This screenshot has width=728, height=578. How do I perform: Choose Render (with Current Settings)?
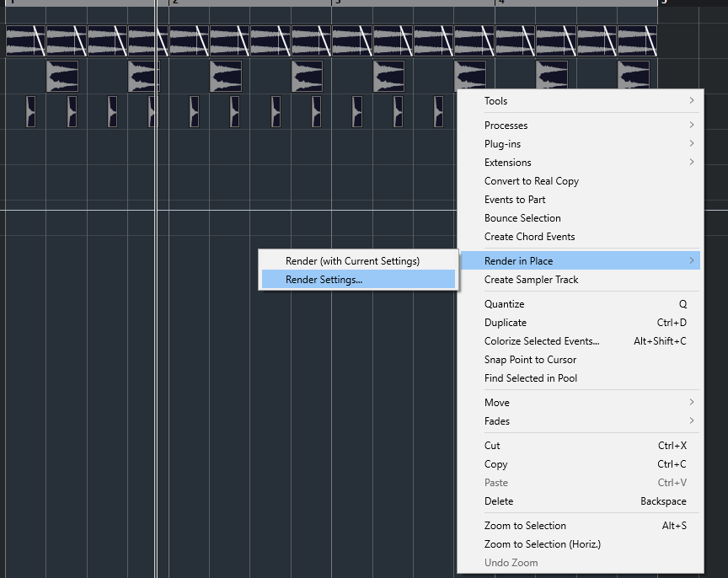pyautogui.click(x=352, y=261)
